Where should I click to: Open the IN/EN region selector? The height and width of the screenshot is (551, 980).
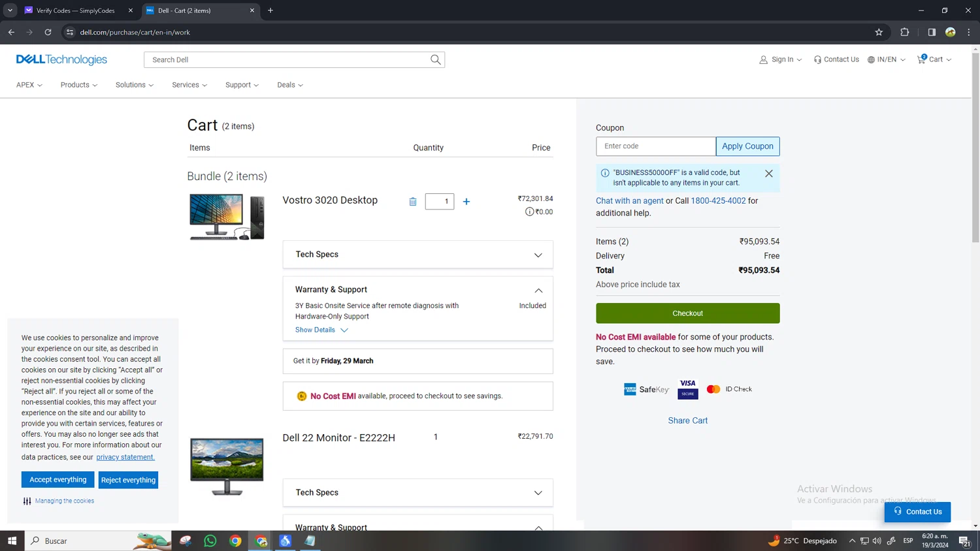(887, 59)
